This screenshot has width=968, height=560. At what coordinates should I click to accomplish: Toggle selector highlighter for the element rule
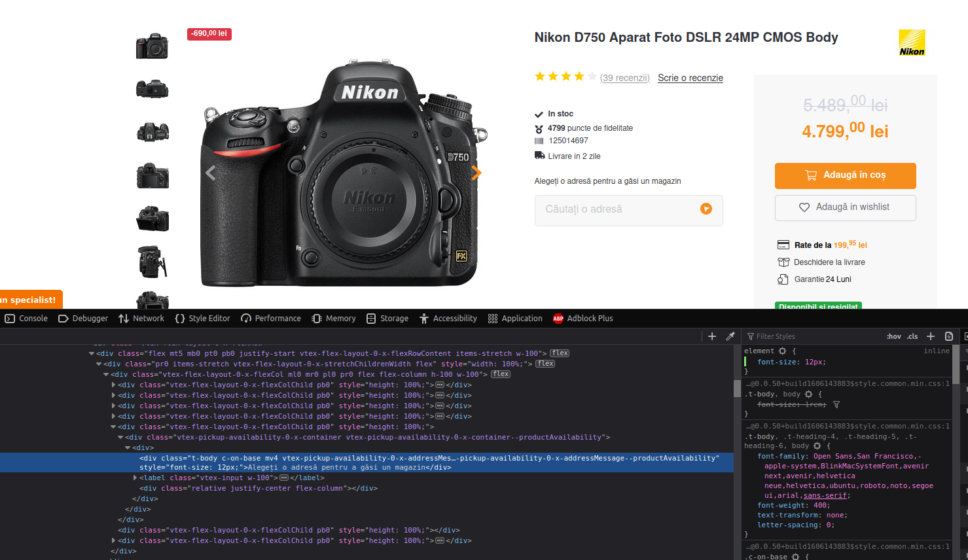click(x=782, y=351)
